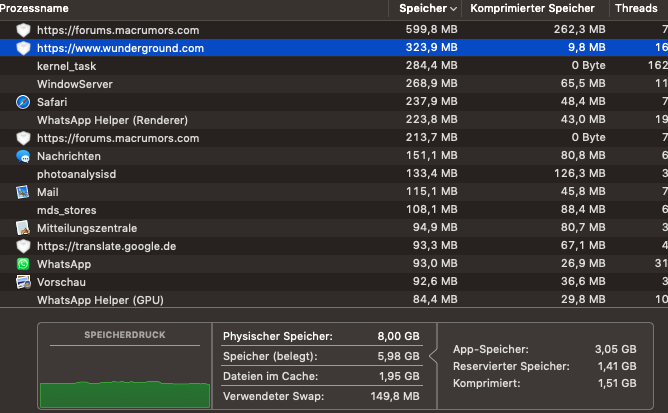Click the Speicher (belegt) 5,98 GB entry
The width and height of the screenshot is (668, 413).
pyautogui.click(x=321, y=356)
